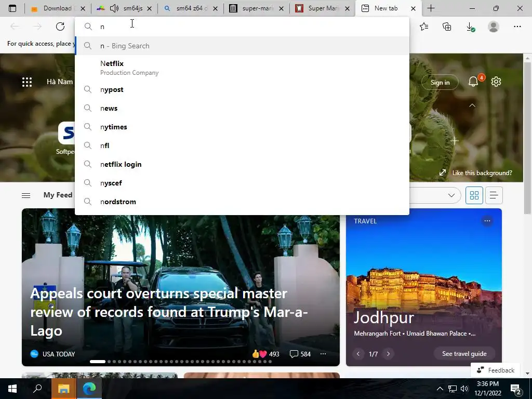Image resolution: width=532 pixels, height=399 pixels.
Task: Choose the nytimes search suggestion
Action: [x=242, y=127]
